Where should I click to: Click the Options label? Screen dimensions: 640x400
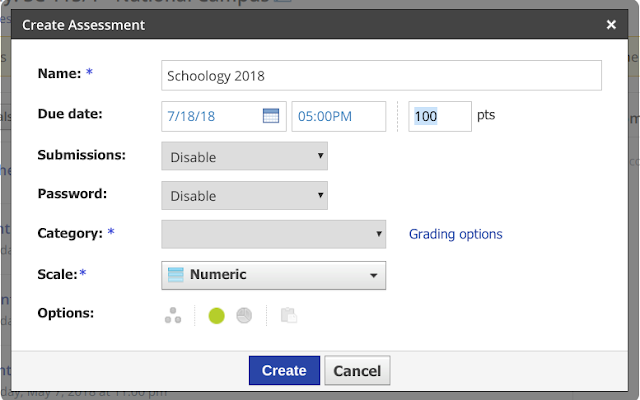(66, 313)
